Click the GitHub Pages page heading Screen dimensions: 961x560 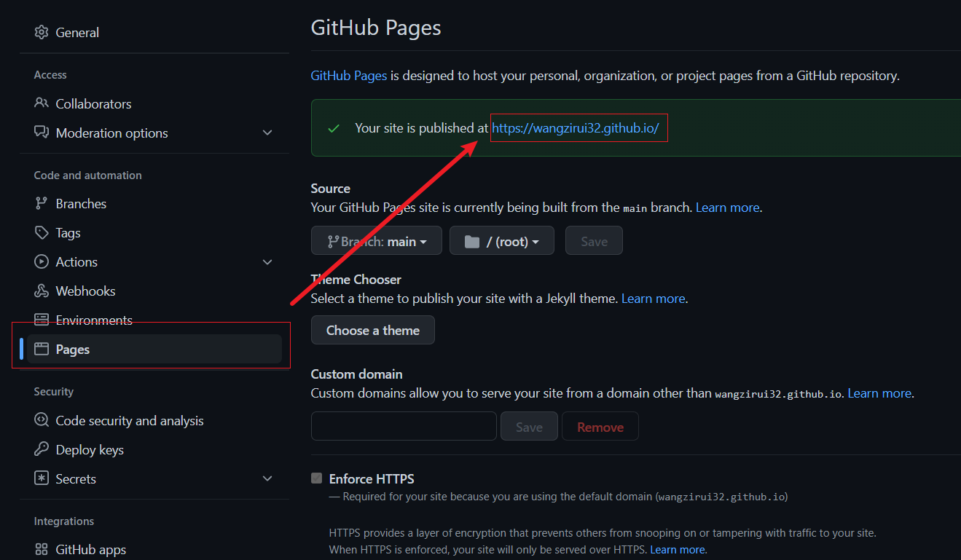pyautogui.click(x=376, y=28)
